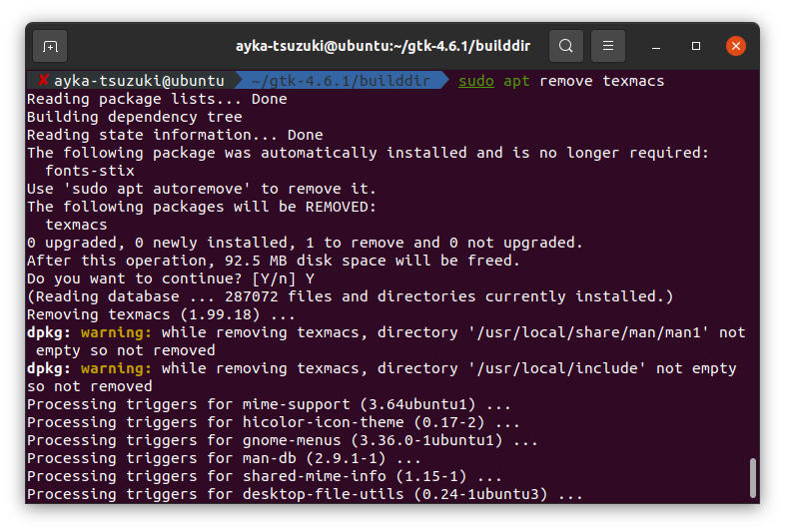Click the line 'Building dependency tree'
Image resolution: width=785 pixels, height=532 pixels.
135,117
